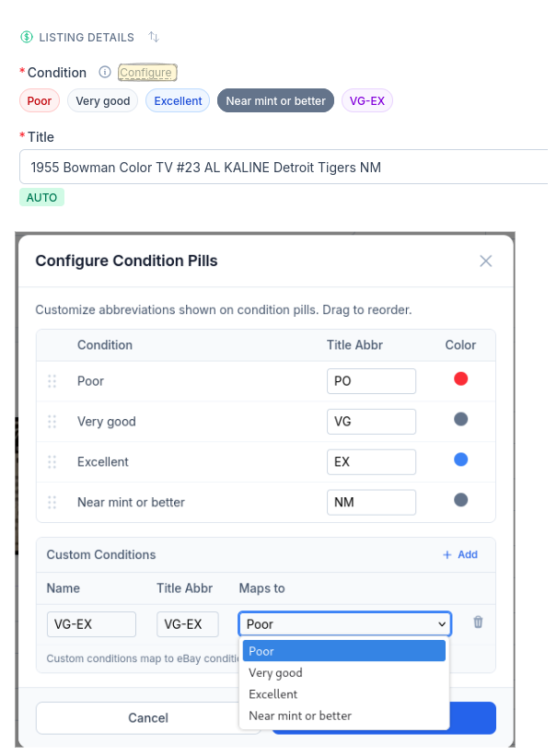The image size is (557, 756).
Task: Select Near mint or better in the dropdown
Action: point(299,716)
